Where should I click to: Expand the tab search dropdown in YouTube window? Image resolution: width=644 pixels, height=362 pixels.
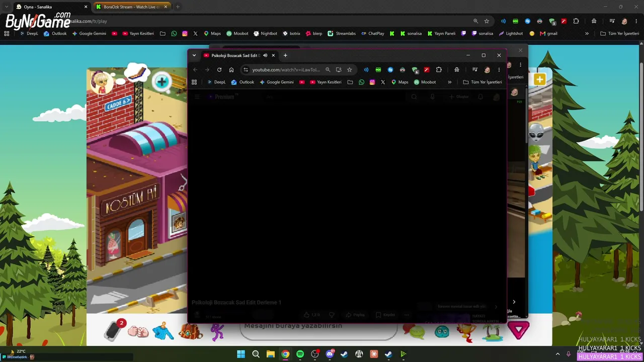pyautogui.click(x=194, y=55)
